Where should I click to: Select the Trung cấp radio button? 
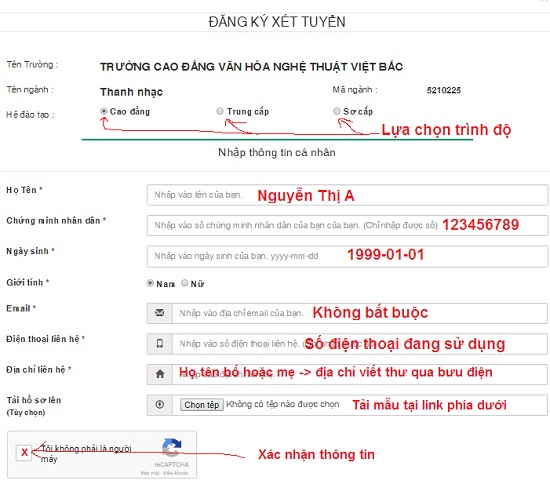220,111
